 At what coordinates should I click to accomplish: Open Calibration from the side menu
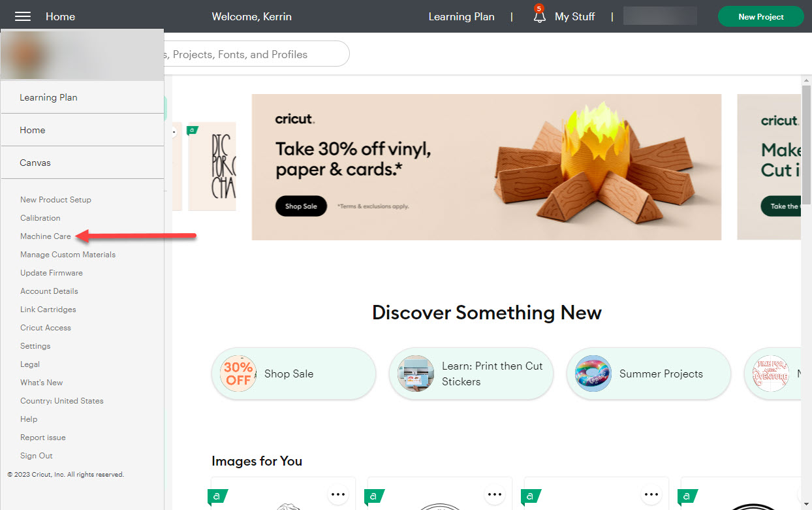(40, 218)
